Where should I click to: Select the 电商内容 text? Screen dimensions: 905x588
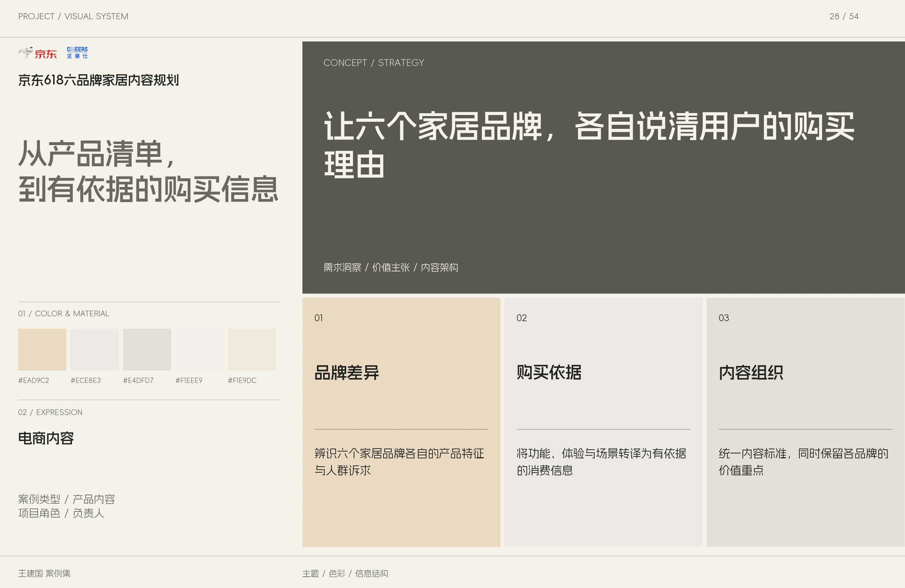tap(46, 438)
